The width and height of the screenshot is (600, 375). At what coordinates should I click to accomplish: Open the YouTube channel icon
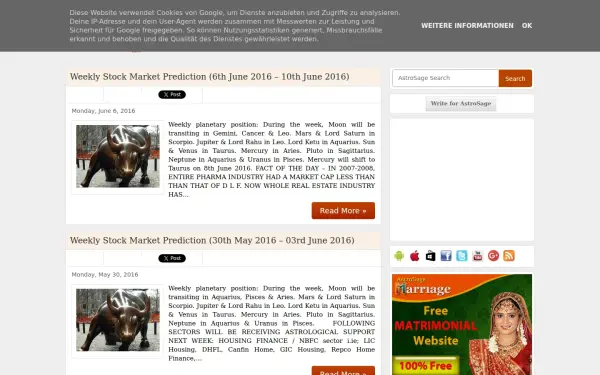point(478,256)
